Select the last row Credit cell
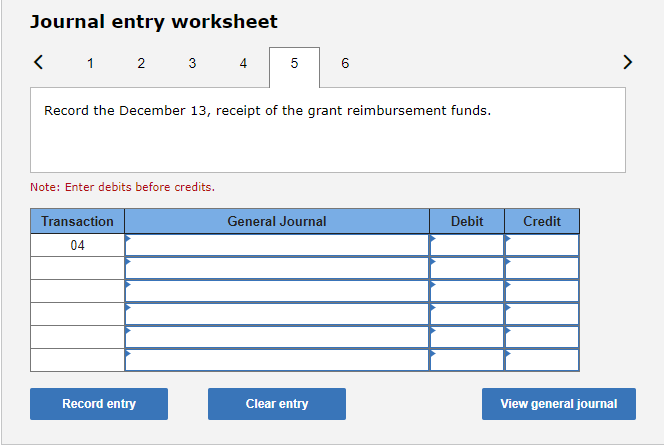 [x=542, y=360]
